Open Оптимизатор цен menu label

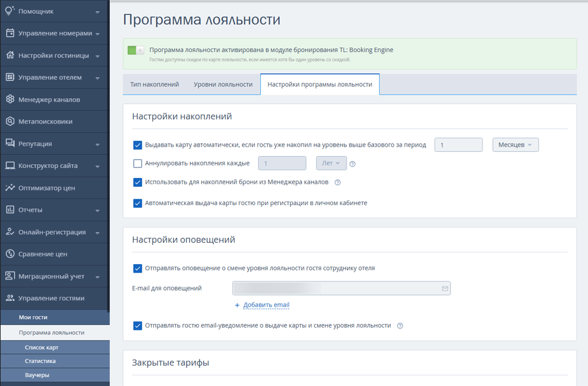click(47, 188)
